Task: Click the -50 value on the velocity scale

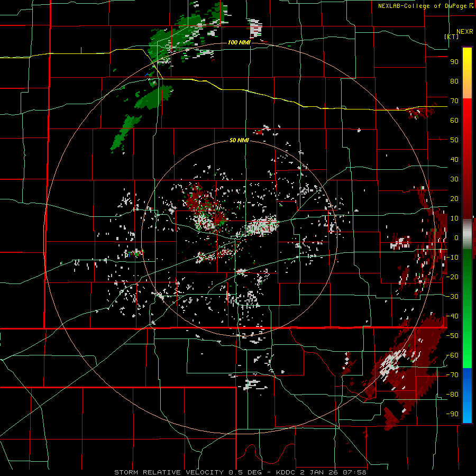Action: [x=452, y=336]
